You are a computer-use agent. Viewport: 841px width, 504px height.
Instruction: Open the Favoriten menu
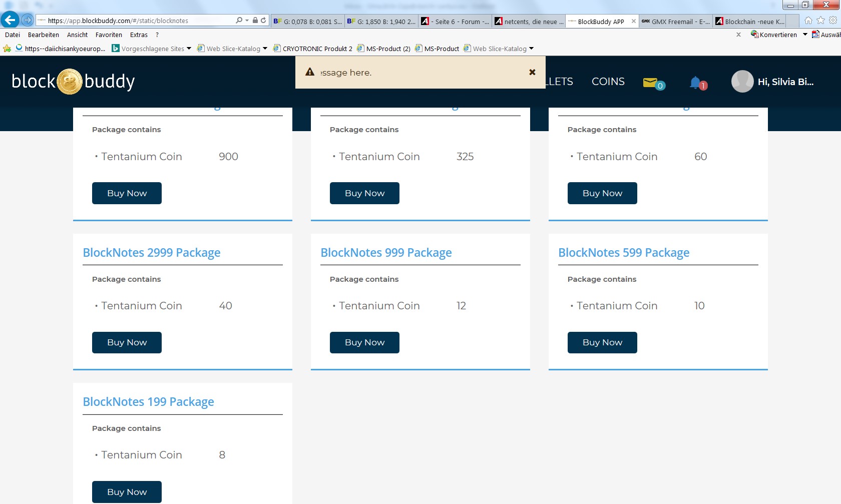[109, 35]
